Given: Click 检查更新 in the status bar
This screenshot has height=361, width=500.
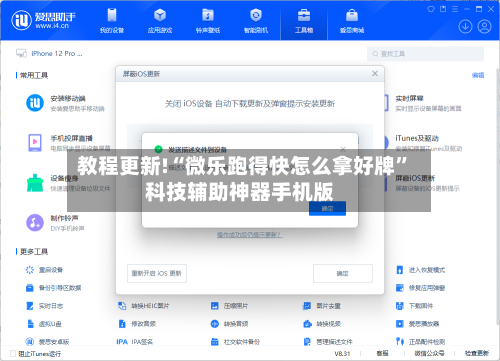Looking at the screenshot, I should (x=477, y=353).
